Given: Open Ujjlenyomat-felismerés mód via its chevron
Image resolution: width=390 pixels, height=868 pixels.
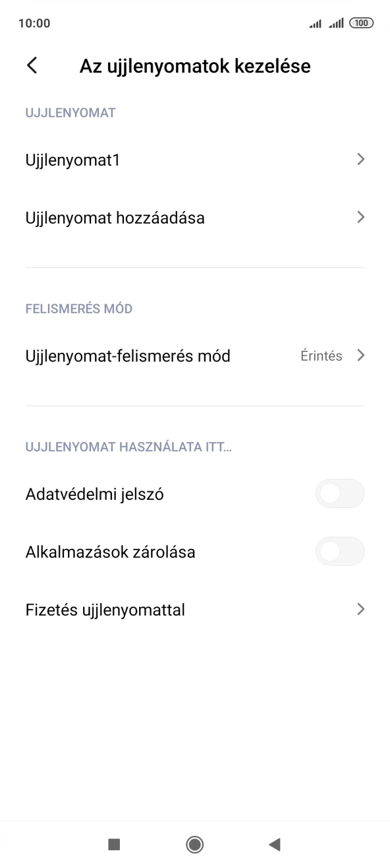Looking at the screenshot, I should (x=361, y=355).
